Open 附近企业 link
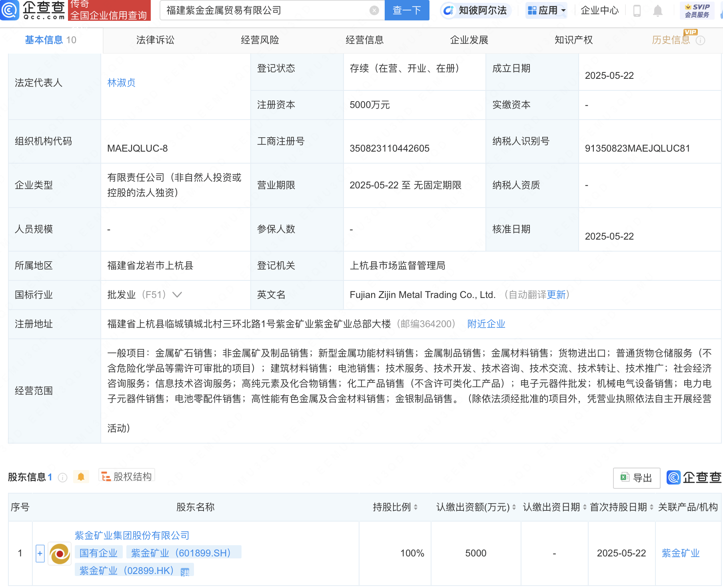Screen dimensions: 723x588 (x=486, y=324)
